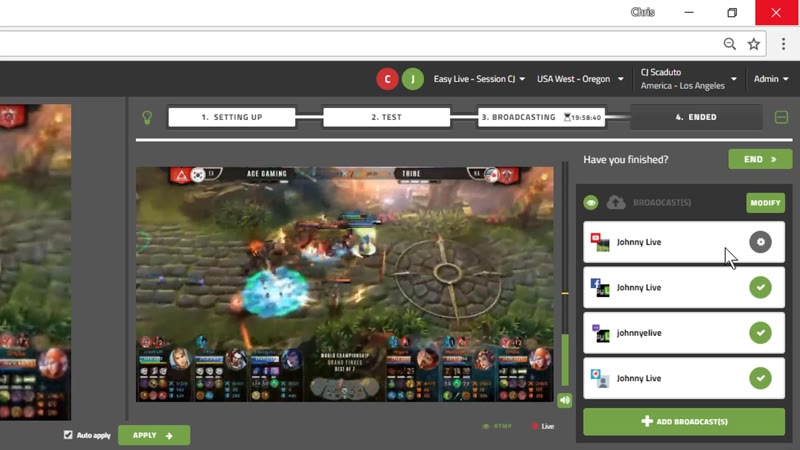
Task: Open the browser zoom magnifier icon
Action: pos(730,44)
